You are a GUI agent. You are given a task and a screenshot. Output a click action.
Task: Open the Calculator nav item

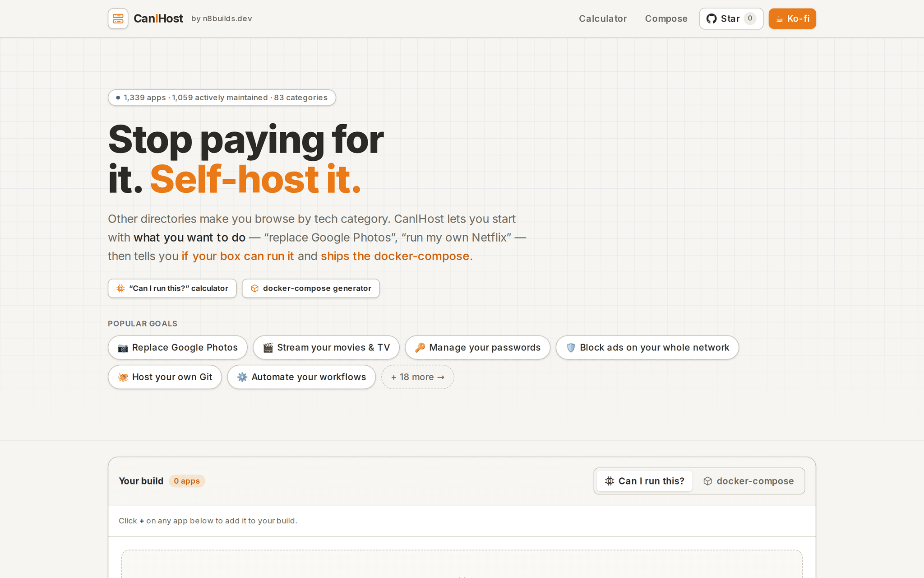(603, 19)
